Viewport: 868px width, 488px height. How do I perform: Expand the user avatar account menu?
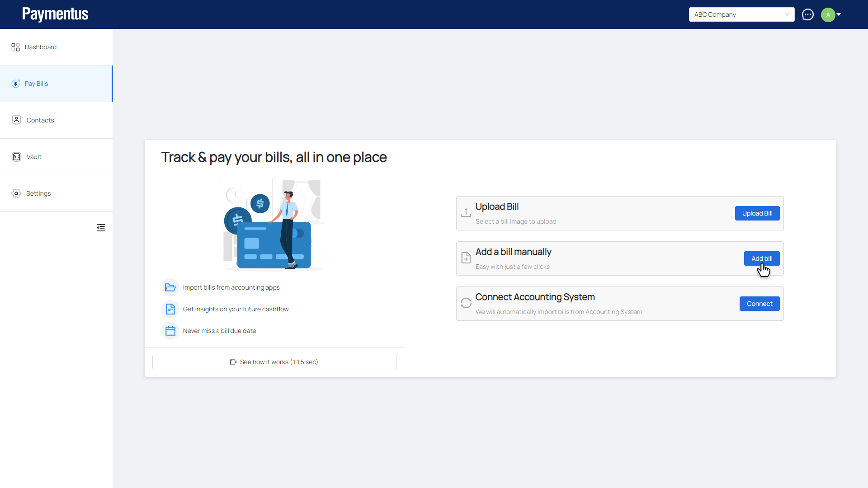point(828,15)
